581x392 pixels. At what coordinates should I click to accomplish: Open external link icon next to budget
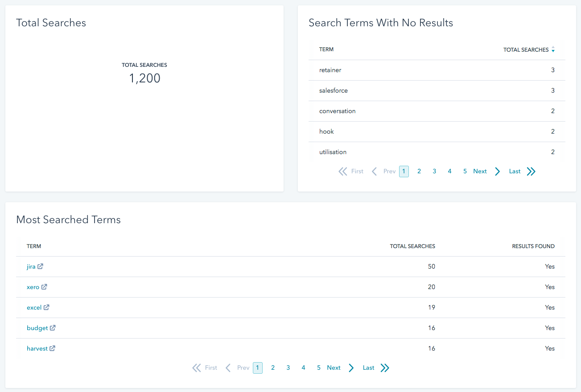click(x=53, y=328)
